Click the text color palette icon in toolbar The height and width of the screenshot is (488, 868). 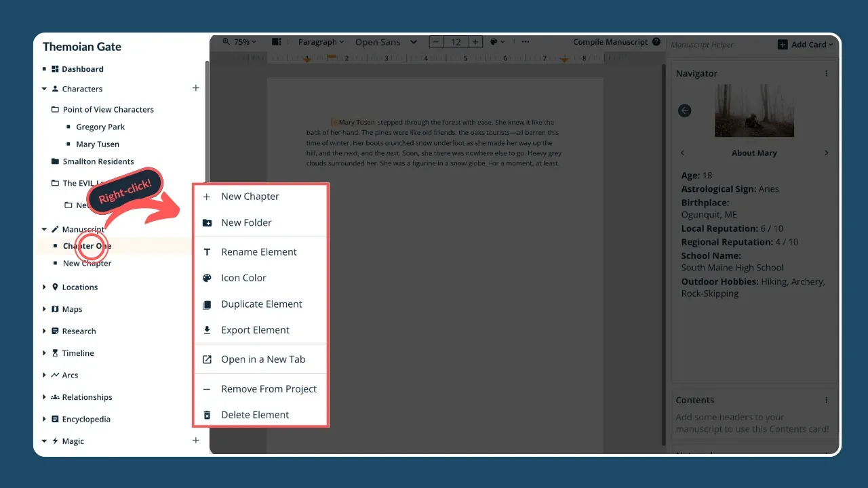(x=494, y=42)
